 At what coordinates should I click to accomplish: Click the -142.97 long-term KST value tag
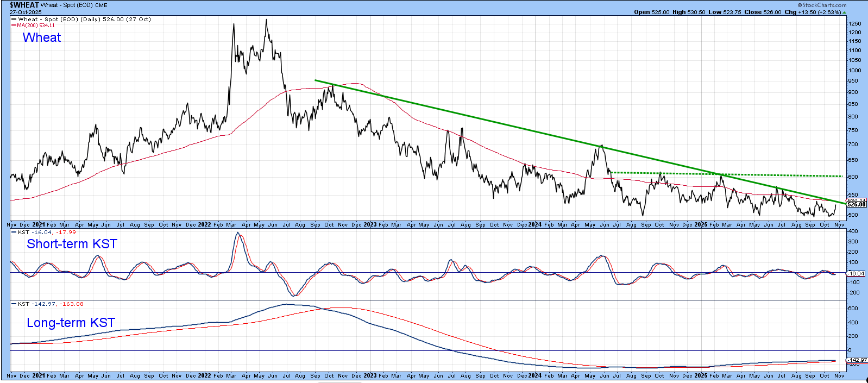point(857,360)
